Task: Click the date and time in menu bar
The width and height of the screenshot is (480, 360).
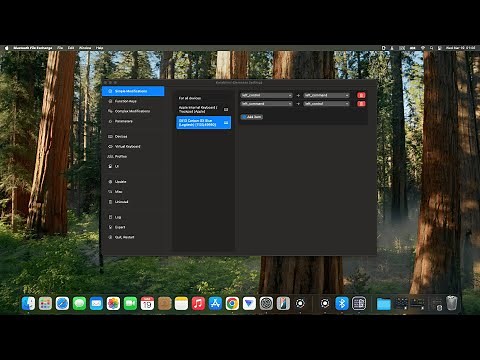Action: click(x=461, y=48)
